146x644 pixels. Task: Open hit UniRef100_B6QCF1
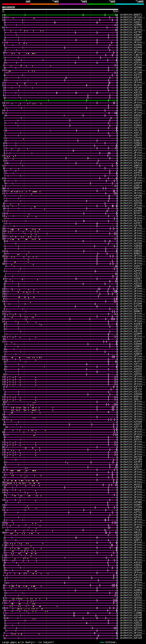coord(131,15)
